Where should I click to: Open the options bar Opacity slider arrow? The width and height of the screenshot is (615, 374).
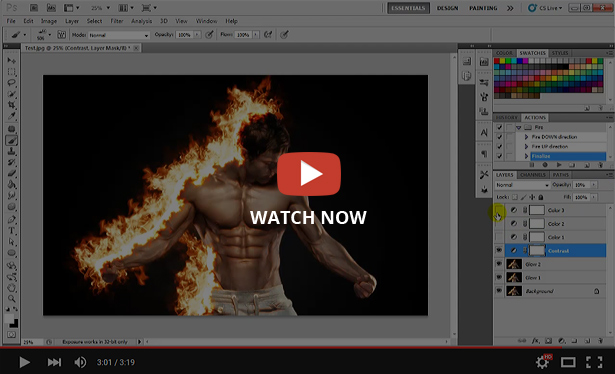(197, 35)
